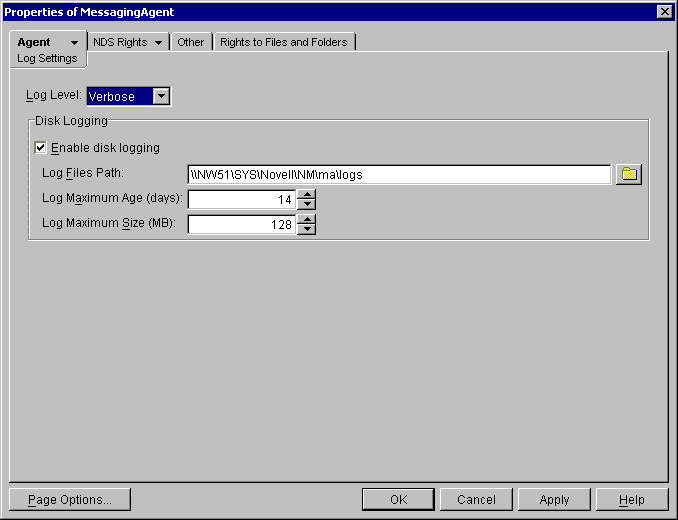
Task: Close the Properties of MessagingAgent window
Action: (664, 12)
